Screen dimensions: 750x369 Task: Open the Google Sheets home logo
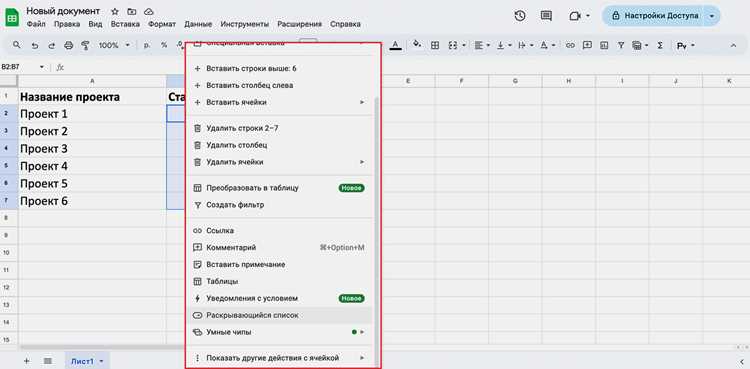tap(12, 17)
